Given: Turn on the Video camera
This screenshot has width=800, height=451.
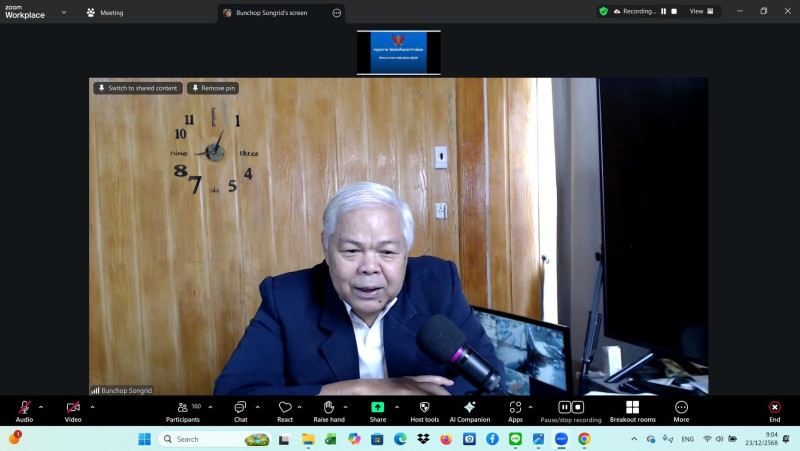Looking at the screenshot, I should (x=73, y=408).
